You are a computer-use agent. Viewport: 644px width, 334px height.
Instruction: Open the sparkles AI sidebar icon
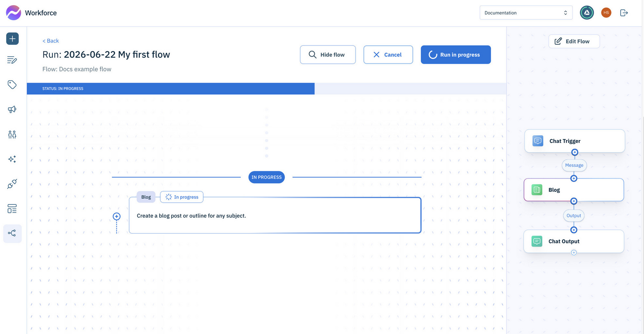point(12,159)
